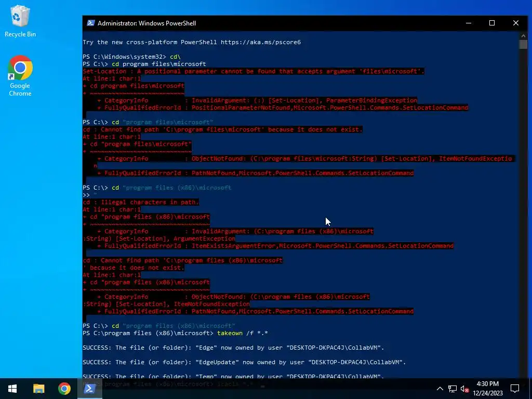Screen dimensions: 532x399
Task: Open the Action Center notifications icon
Action: pyautogui.click(x=515, y=389)
